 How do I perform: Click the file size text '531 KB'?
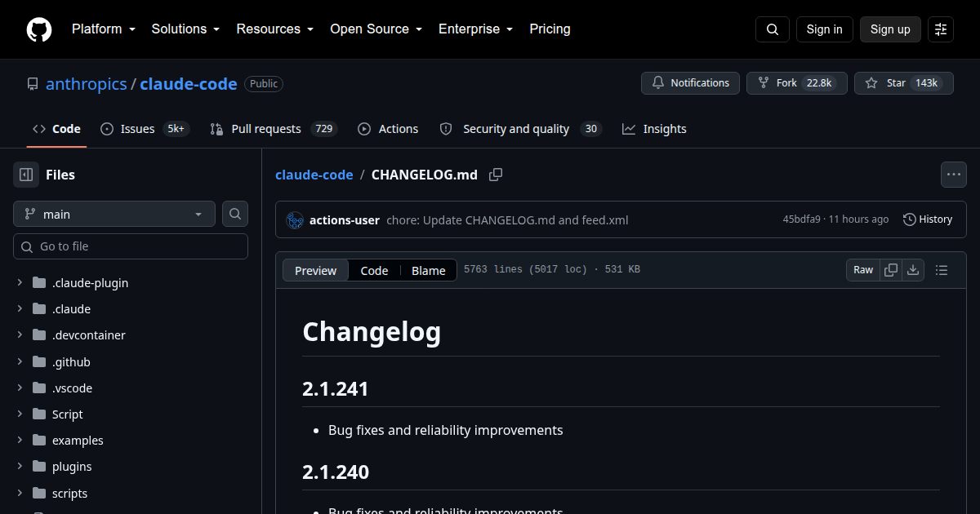pos(622,270)
